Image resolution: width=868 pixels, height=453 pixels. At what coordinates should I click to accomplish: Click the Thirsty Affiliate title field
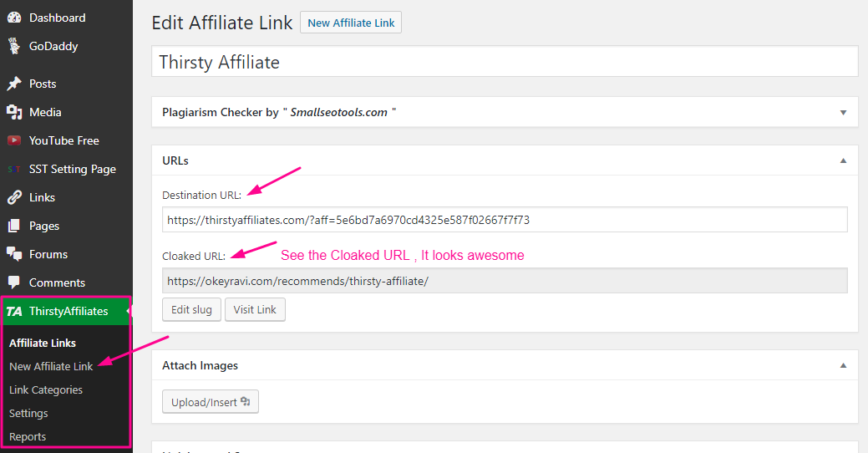tap(505, 62)
